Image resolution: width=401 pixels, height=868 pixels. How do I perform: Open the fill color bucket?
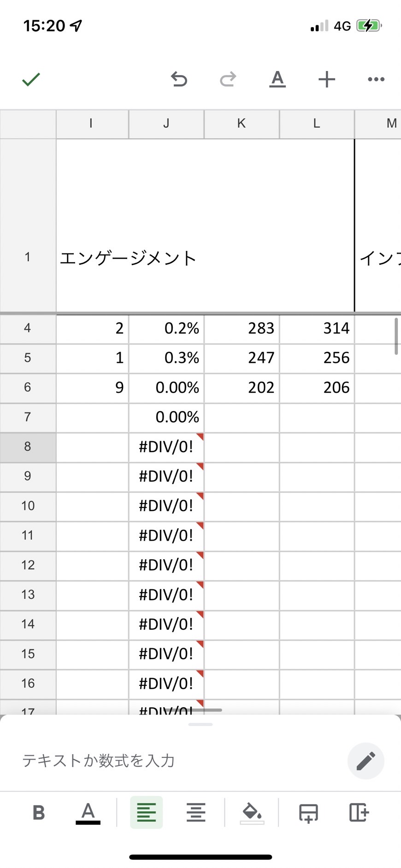coord(252,813)
